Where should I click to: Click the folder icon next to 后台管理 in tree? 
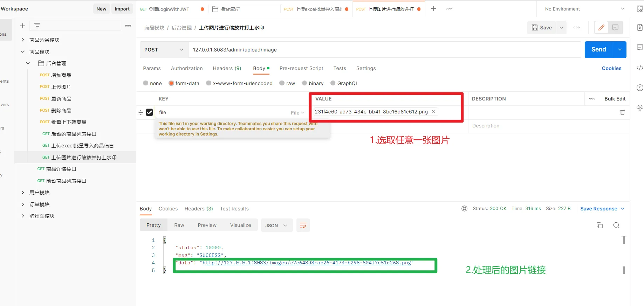[x=41, y=63]
